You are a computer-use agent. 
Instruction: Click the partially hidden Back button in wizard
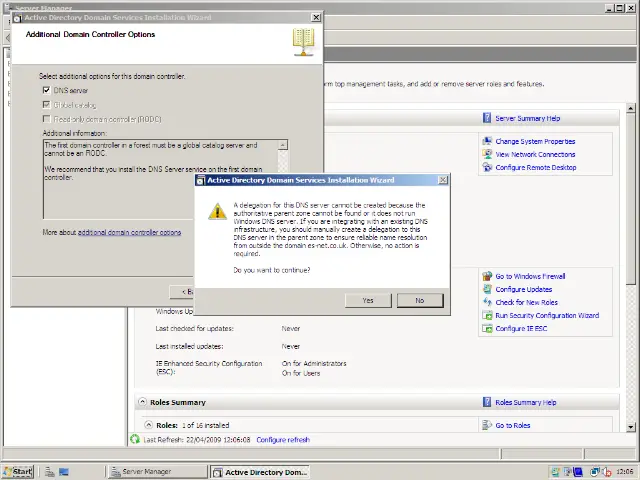pos(182,292)
